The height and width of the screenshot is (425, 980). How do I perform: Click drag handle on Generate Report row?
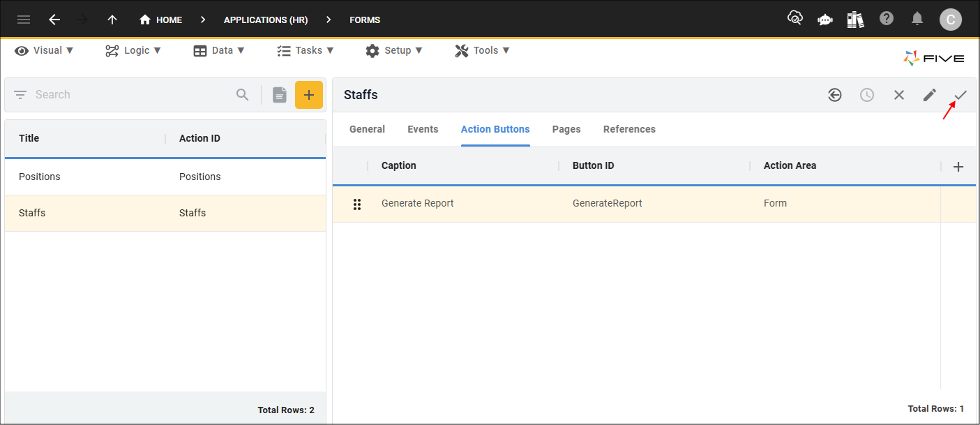[357, 204]
